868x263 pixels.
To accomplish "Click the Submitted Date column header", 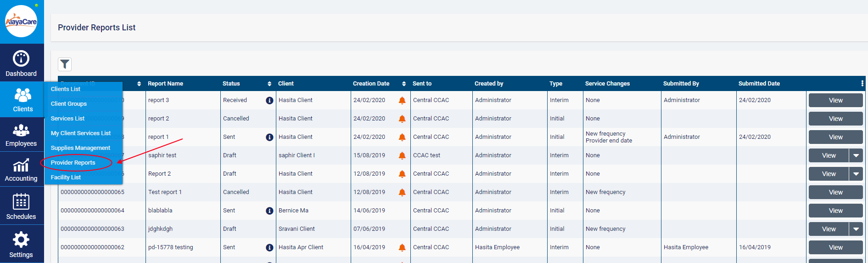I will (759, 84).
